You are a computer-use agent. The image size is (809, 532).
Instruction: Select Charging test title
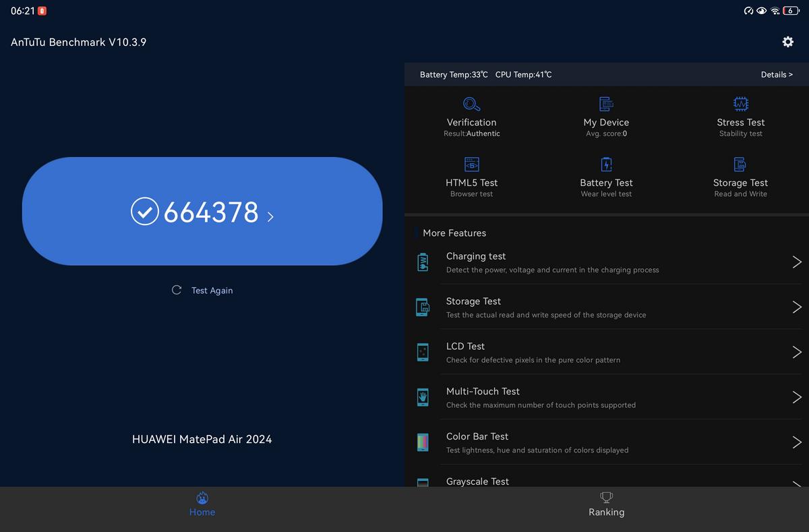(x=476, y=256)
